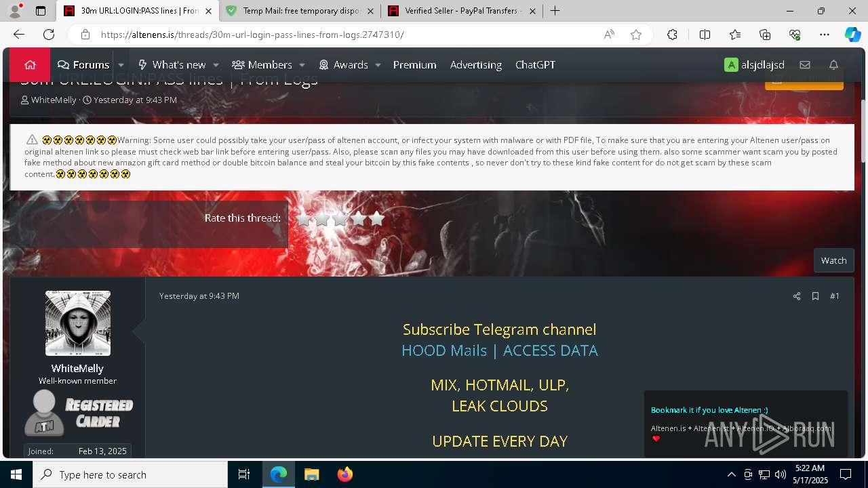Screen dimensions: 868x488
Task: Open the browser profile icon
Action: pyautogui.click(x=15, y=11)
